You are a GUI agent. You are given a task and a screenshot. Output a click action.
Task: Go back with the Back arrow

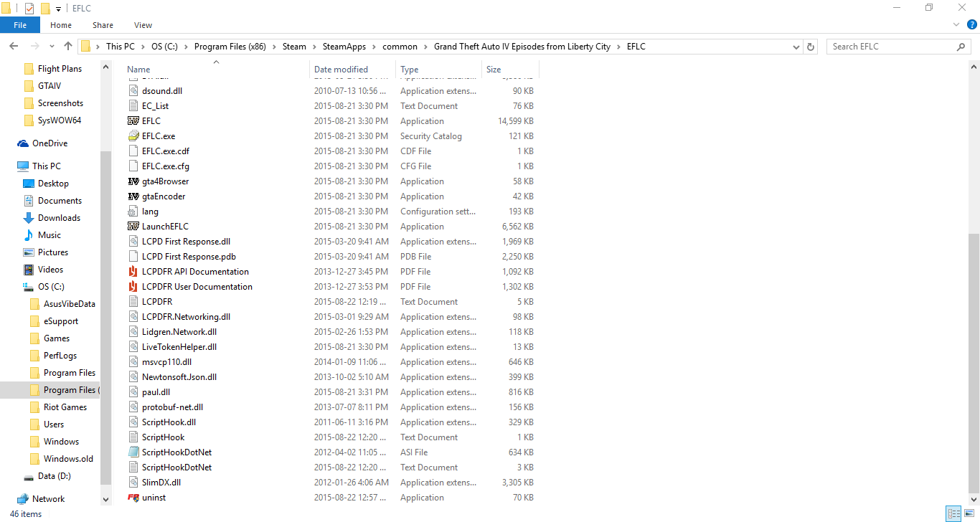tap(13, 47)
